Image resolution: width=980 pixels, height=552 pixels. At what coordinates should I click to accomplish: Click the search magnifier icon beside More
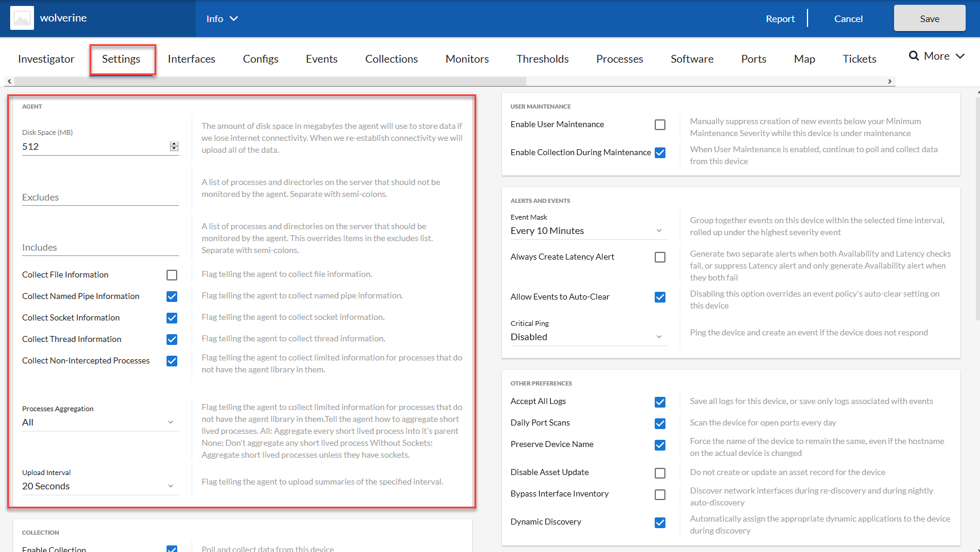coord(914,56)
